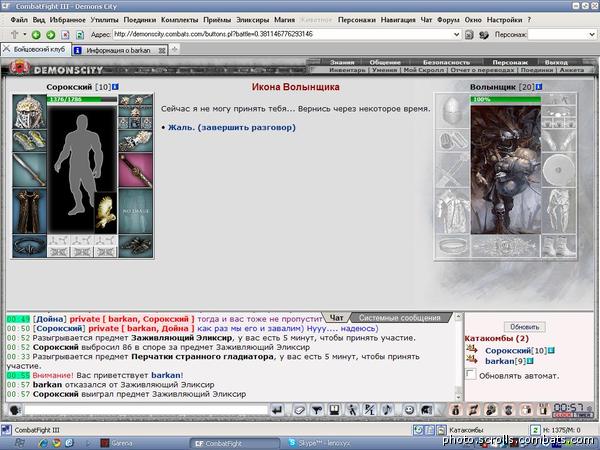Viewport: 600px width, 450px height.
Task: Click the chat panel vertical scrollbar
Action: tap(458, 357)
